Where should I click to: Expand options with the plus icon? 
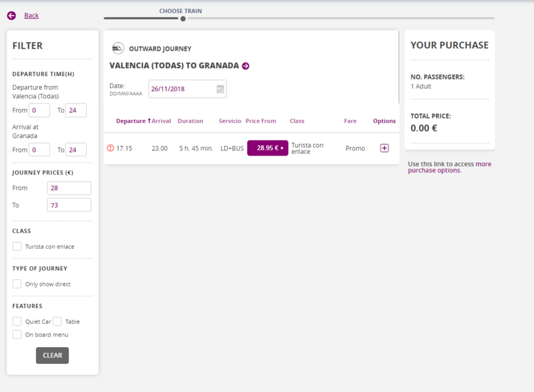384,148
